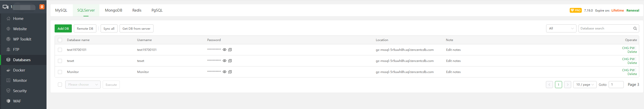The height and width of the screenshot is (109, 644).
Task: Switch to the PgSQL tab
Action: [x=157, y=10]
